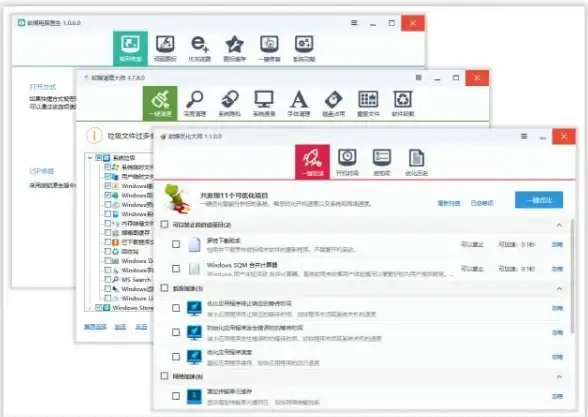This screenshot has height=417, width=588.
Task: Collapse the system junk tree node in cleaner
Action: [x=90, y=158]
